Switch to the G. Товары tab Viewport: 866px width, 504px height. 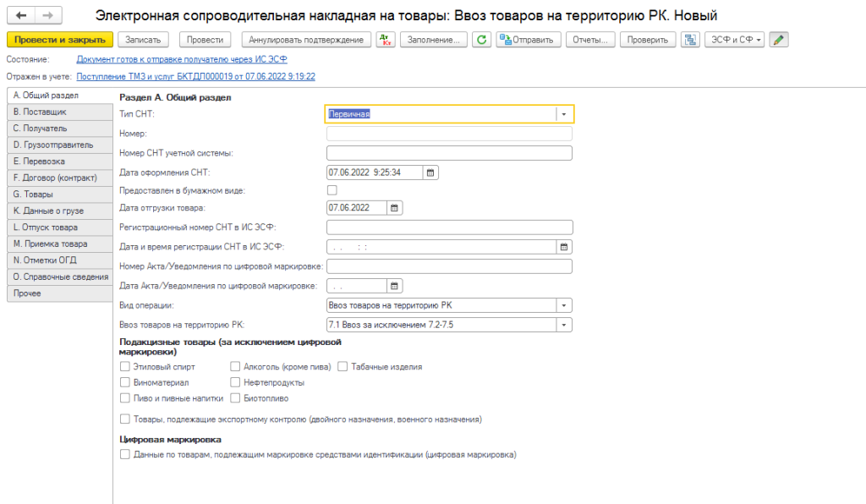(59, 194)
